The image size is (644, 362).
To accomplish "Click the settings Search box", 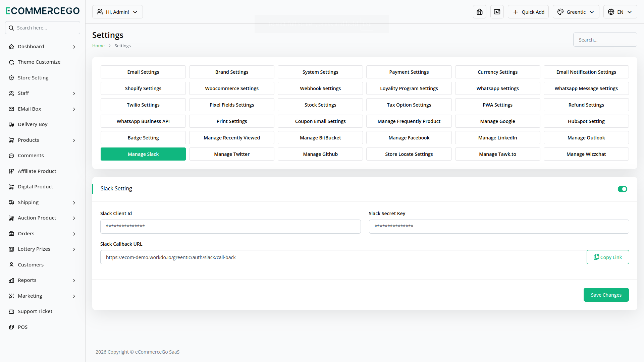I will [605, 40].
